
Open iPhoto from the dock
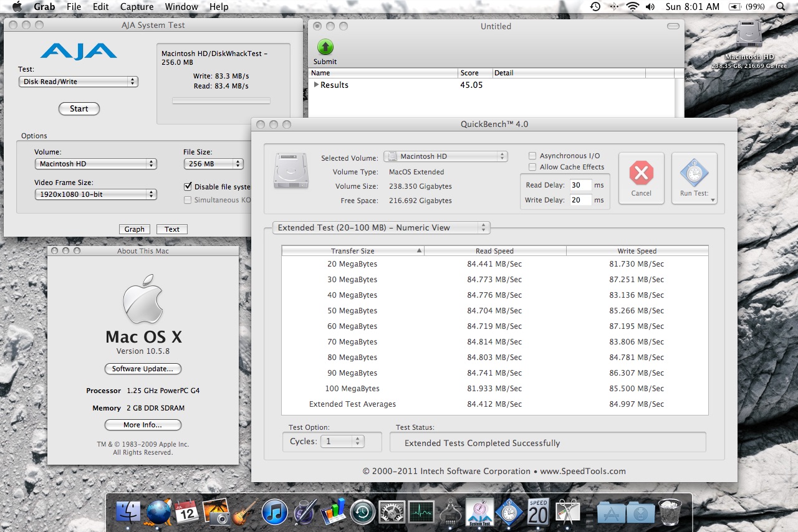point(216,512)
